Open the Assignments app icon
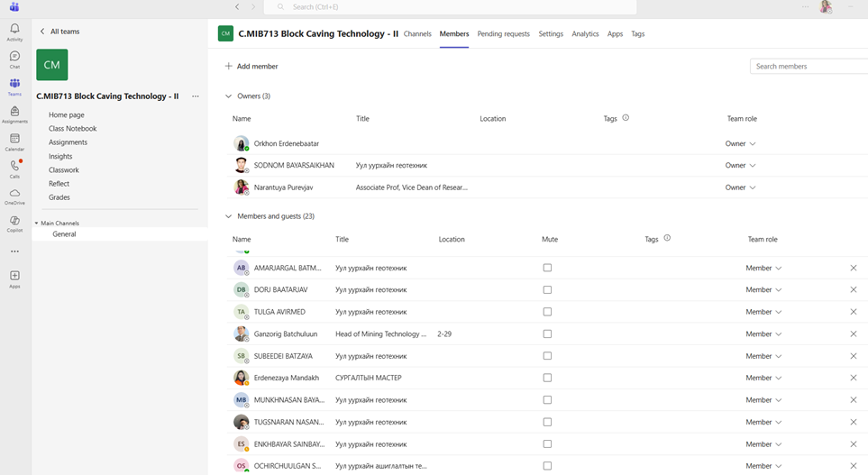868x475 pixels. 14,114
